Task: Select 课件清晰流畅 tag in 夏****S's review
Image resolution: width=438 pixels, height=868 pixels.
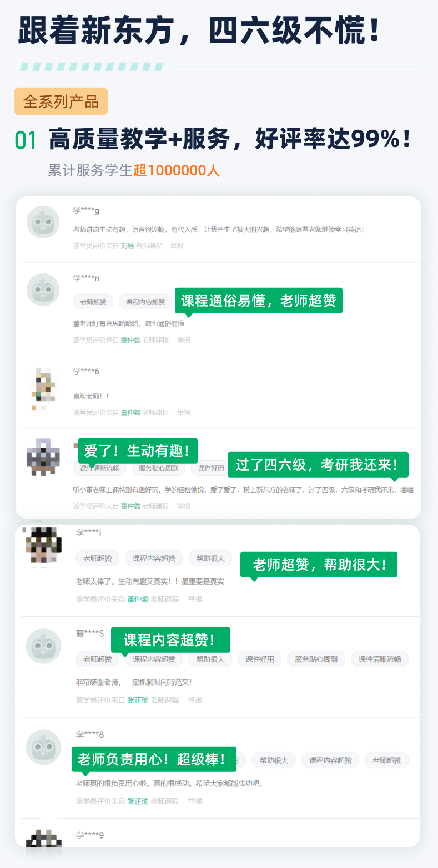Action: point(380,659)
